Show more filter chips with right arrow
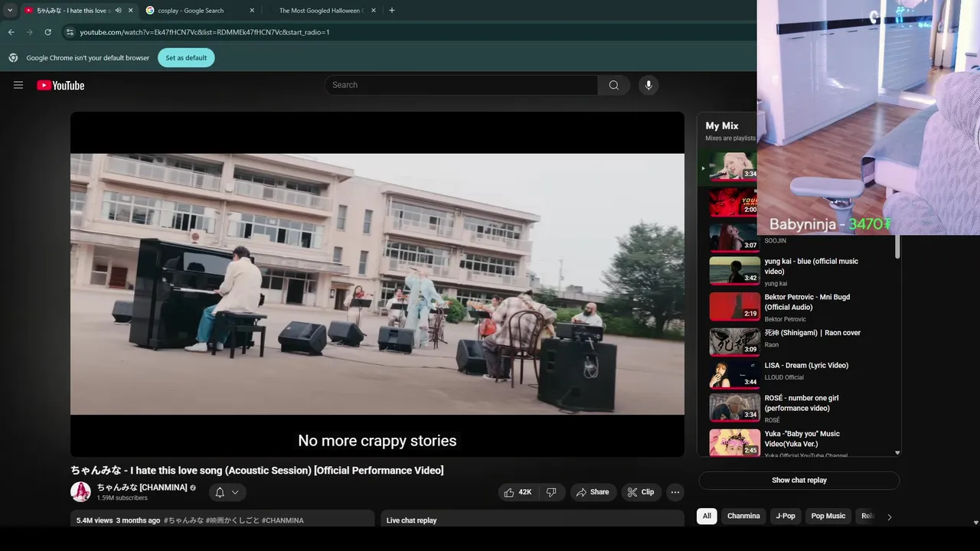The height and width of the screenshot is (551, 980). click(x=889, y=517)
